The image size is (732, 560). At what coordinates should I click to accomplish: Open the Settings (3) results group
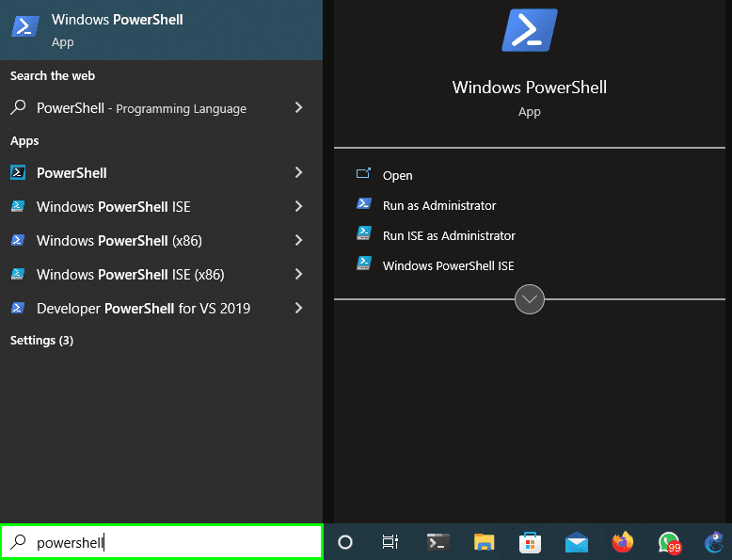point(41,340)
